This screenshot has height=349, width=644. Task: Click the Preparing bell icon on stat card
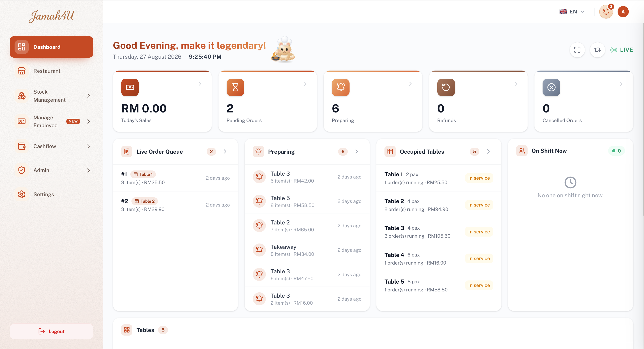coord(341,87)
